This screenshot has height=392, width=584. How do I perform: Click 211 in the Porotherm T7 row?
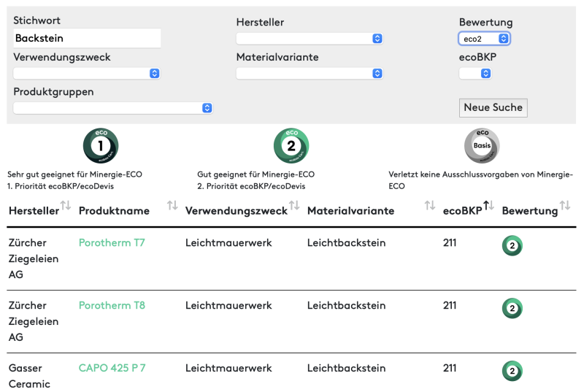point(450,243)
